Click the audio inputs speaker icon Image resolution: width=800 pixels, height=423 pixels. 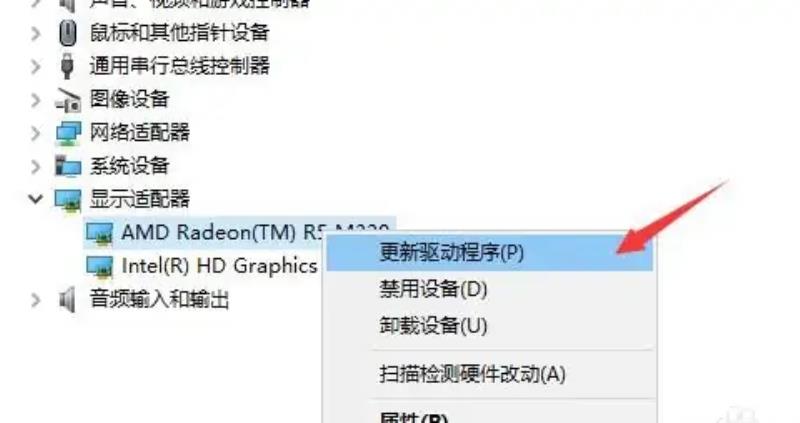pyautogui.click(x=67, y=300)
